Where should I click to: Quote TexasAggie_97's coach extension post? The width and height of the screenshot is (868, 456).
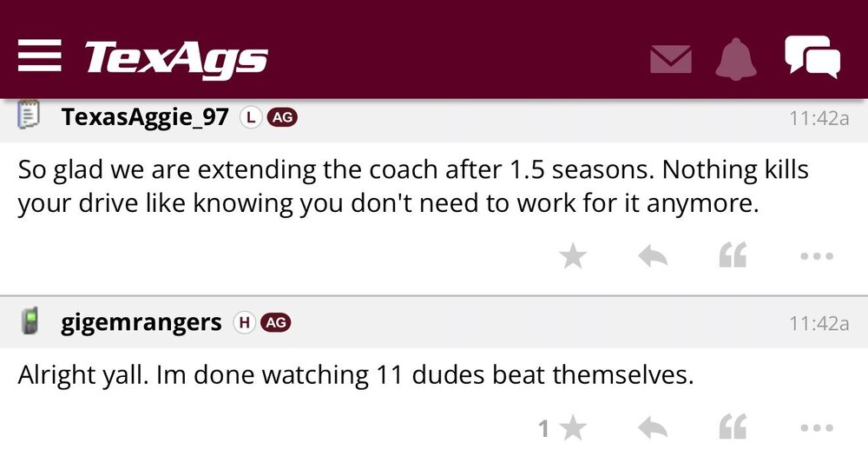[x=733, y=256]
